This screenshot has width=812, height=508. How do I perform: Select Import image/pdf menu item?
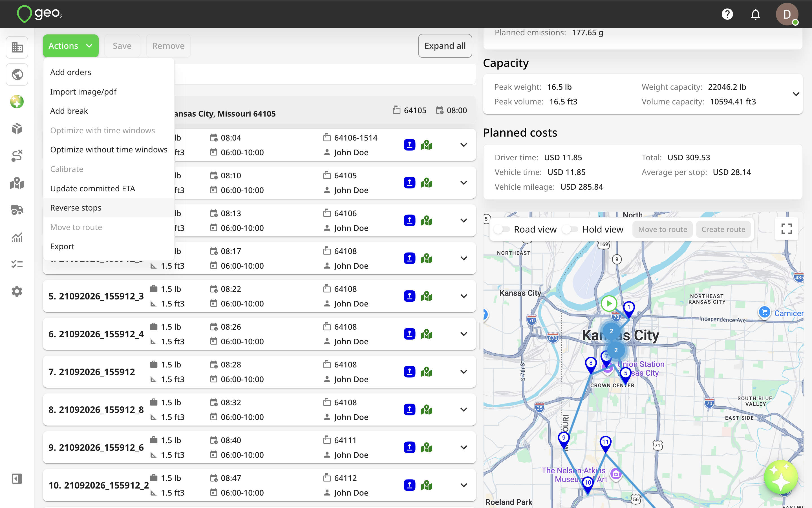pos(109,92)
